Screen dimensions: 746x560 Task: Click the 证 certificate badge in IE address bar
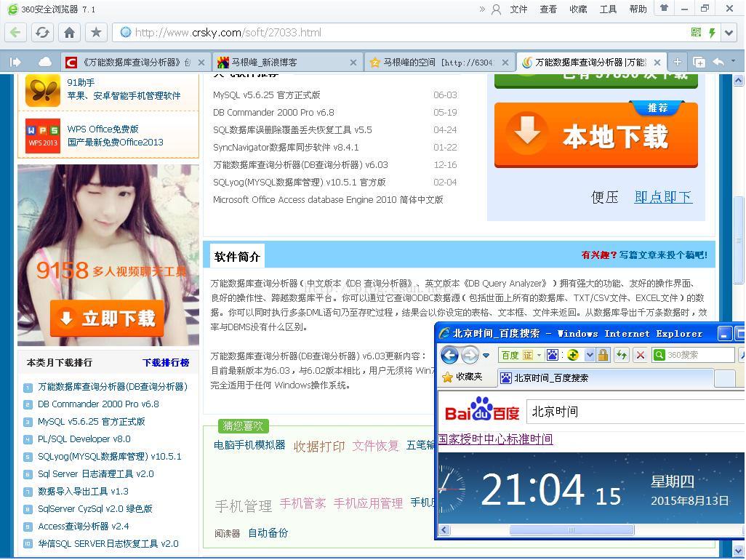528,355
